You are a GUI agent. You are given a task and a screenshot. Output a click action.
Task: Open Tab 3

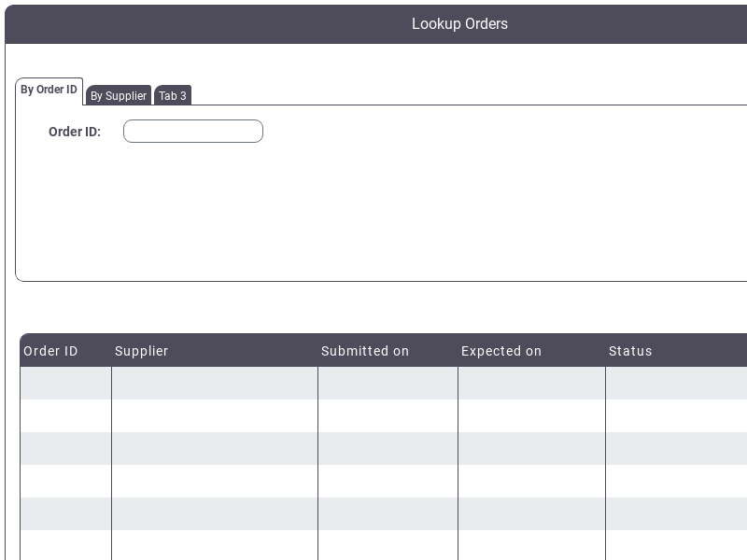(173, 95)
